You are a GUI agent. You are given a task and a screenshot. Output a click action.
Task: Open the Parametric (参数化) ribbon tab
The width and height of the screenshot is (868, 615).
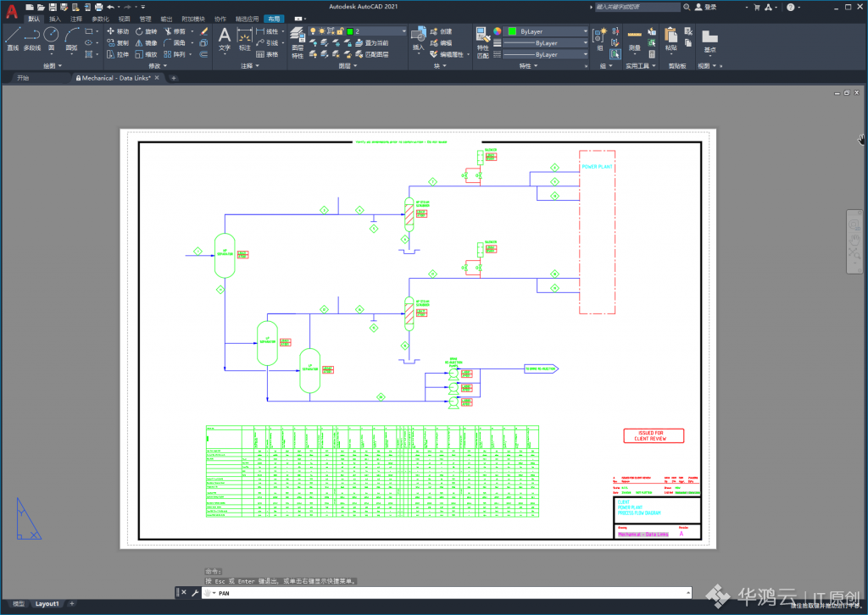click(x=100, y=19)
